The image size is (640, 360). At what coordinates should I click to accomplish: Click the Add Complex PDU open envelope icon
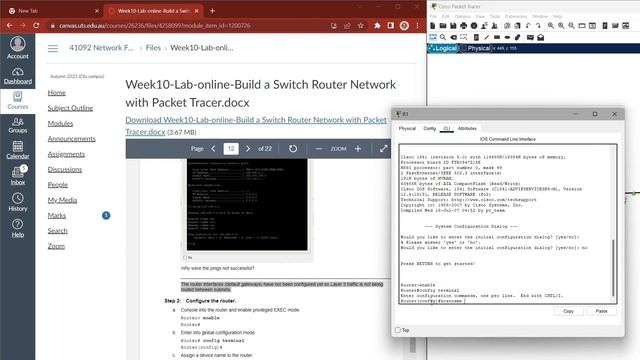540,37
